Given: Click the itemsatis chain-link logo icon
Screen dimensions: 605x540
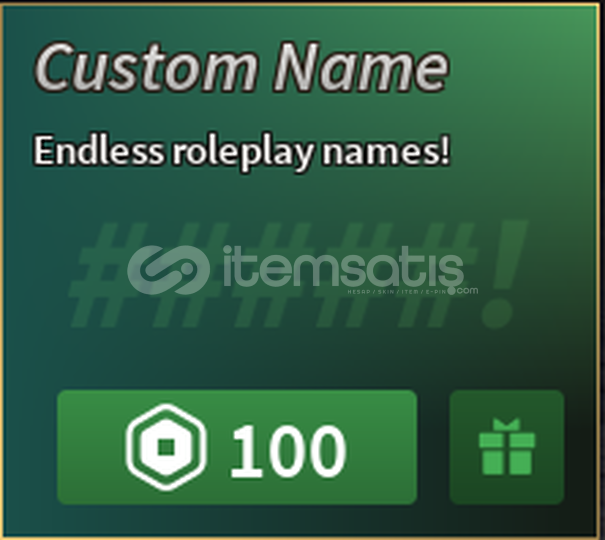Looking at the screenshot, I should 169,270.
